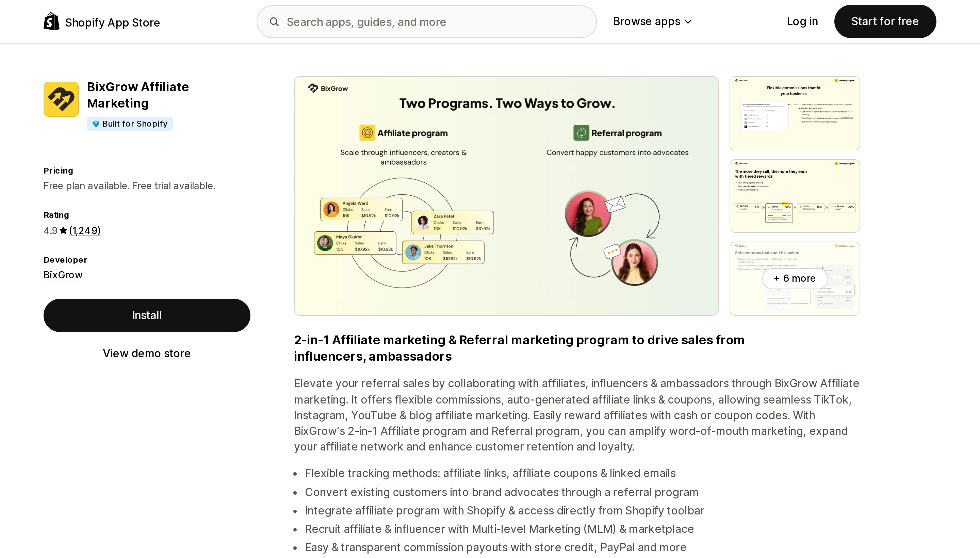The image size is (980, 558).
Task: Open the Tiered rewards screenshot thumbnail
Action: 795,196
